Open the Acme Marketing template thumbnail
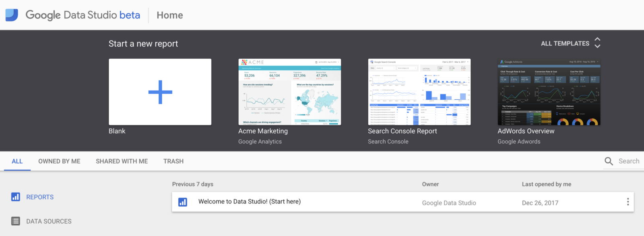 pyautogui.click(x=290, y=92)
